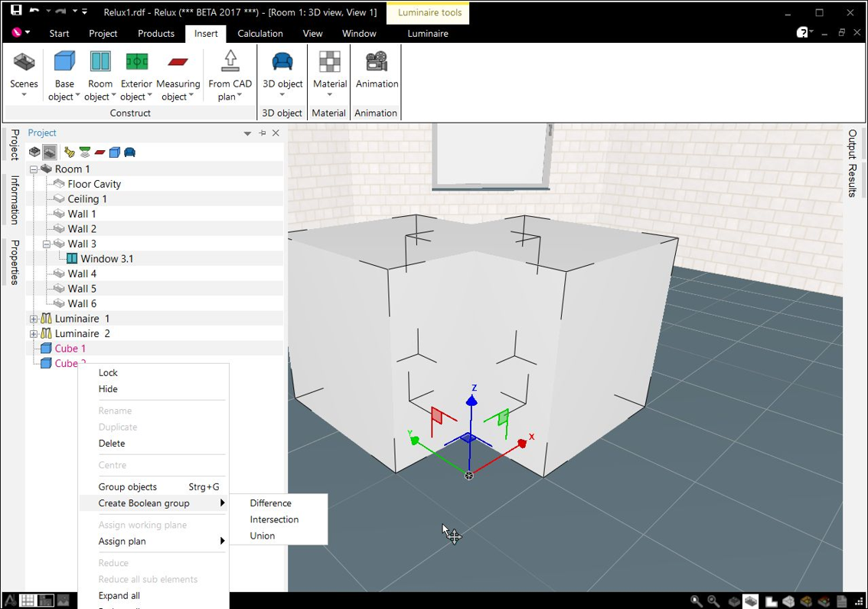
Task: Select the Measuring object icon
Action: pos(178,62)
